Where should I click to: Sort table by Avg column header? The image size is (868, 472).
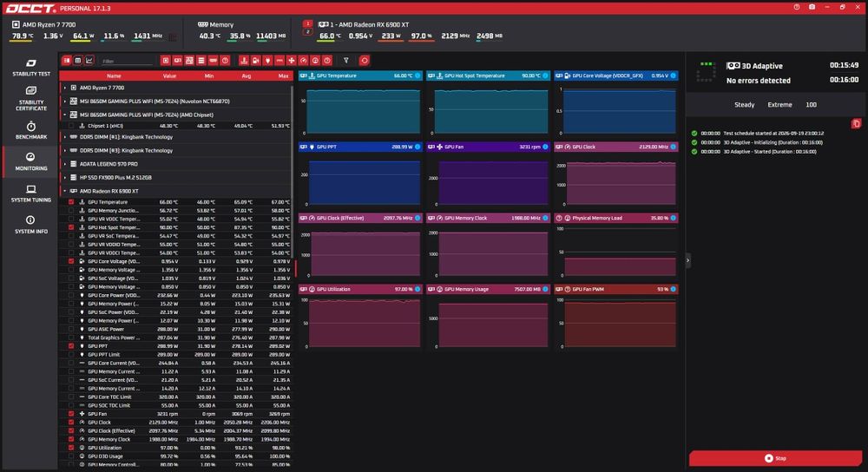247,75
